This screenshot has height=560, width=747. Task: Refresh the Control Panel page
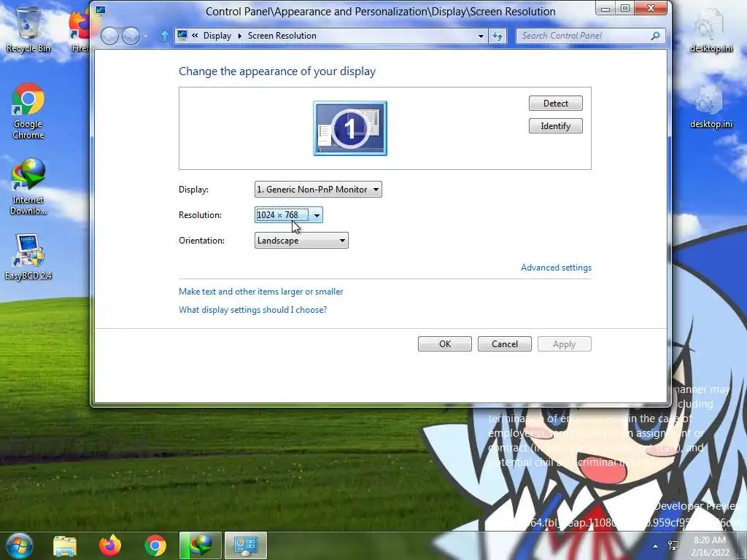coord(498,36)
